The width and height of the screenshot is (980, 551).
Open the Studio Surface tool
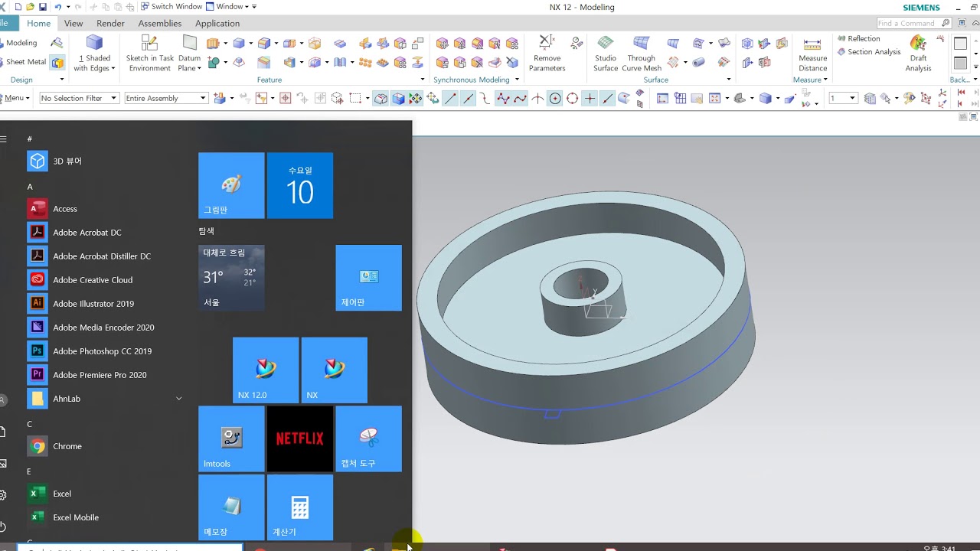pos(605,54)
